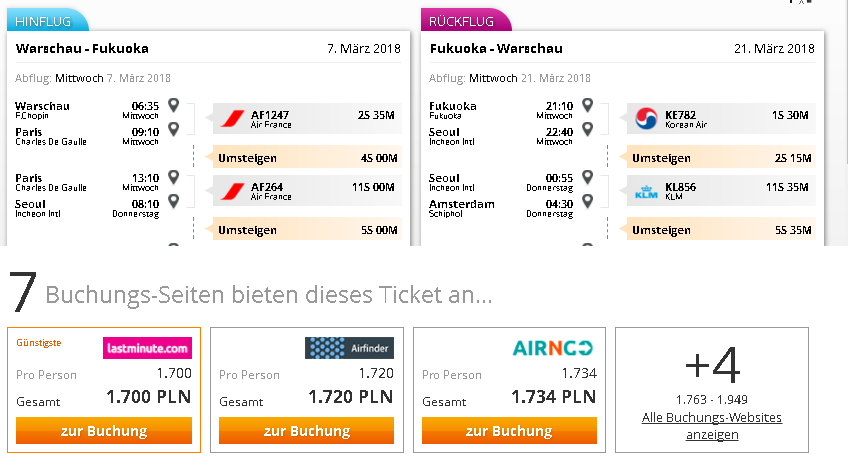Click zur Buchung for lastminute.com offer
This screenshot has height=464, width=848.
click(x=104, y=430)
